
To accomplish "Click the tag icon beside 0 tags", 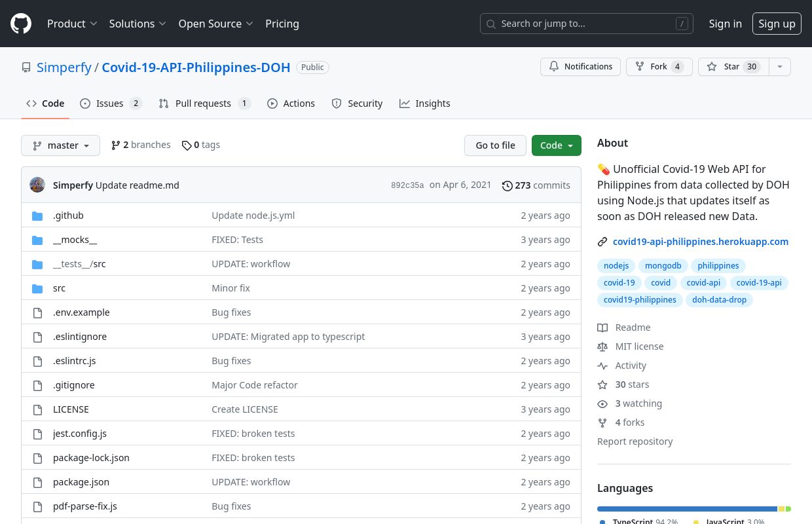I will tap(187, 145).
